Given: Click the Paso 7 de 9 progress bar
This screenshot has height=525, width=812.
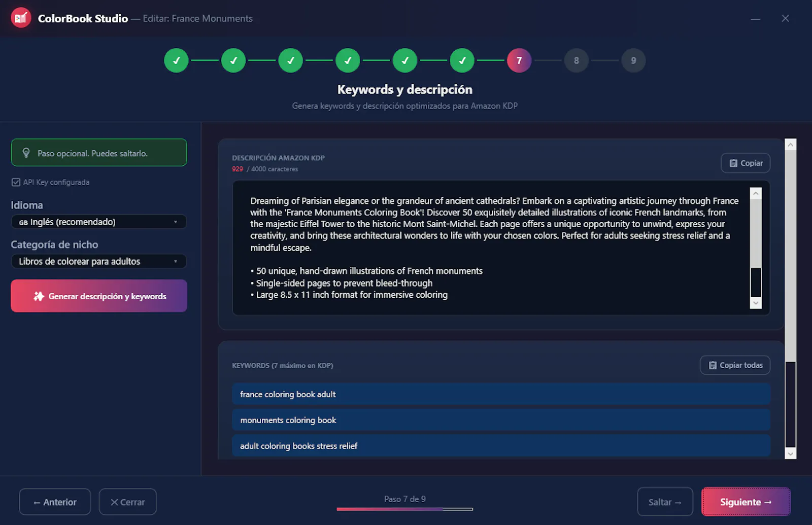Looking at the screenshot, I should (405, 509).
